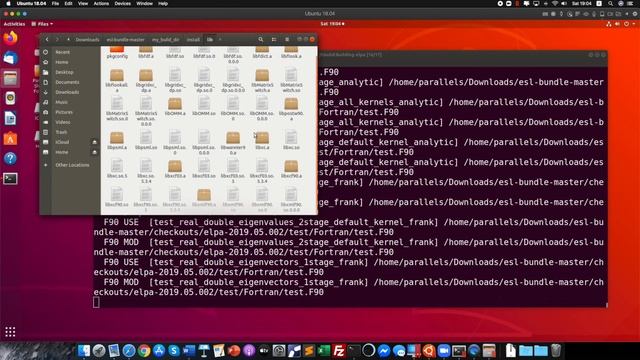640x360 pixels.
Task: Open the Files app menu in the top bar
Action: (x=42, y=24)
